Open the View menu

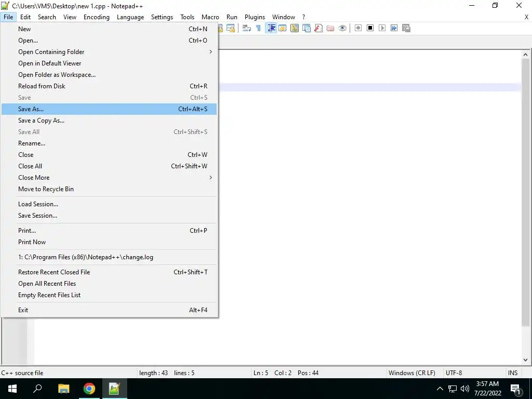[x=70, y=17]
